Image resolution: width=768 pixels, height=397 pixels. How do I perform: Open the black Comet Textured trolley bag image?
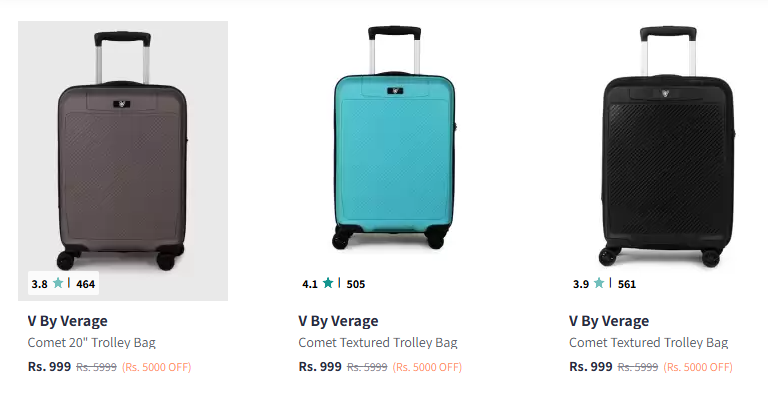click(665, 161)
